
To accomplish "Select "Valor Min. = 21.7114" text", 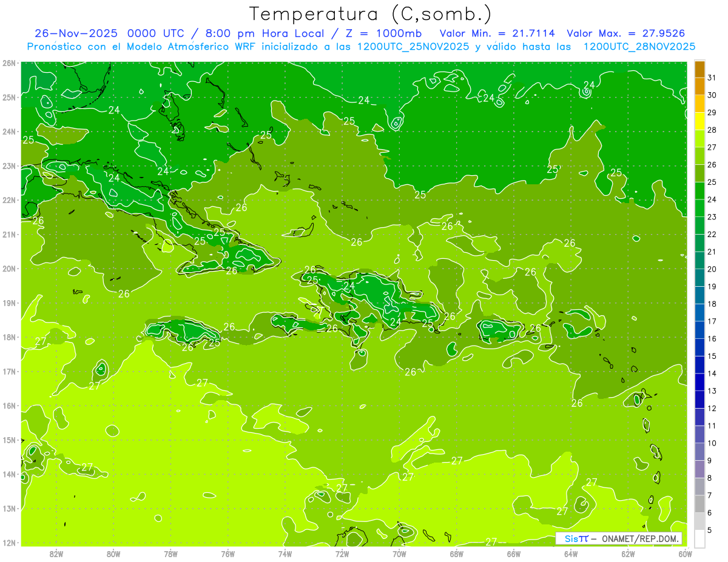I will pos(497,33).
